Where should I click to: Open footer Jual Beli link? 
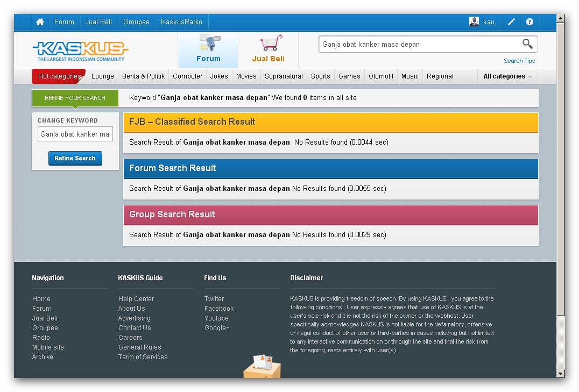click(45, 318)
